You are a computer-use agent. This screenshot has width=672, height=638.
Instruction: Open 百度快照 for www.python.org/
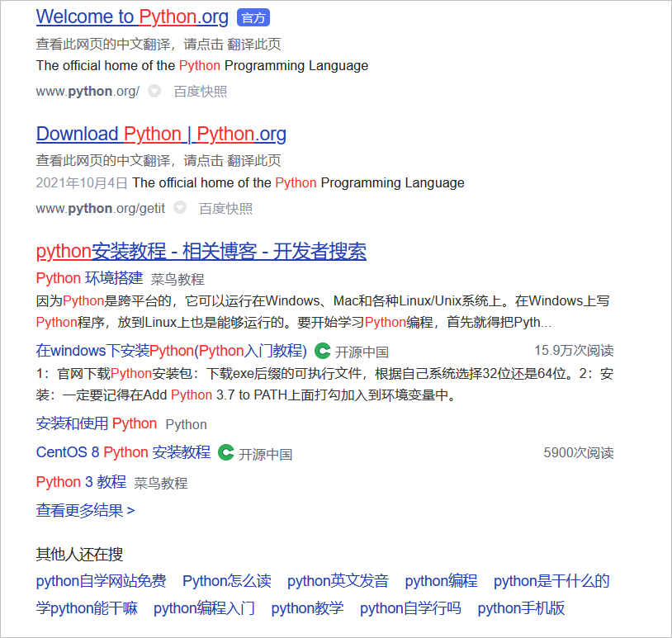tap(200, 92)
